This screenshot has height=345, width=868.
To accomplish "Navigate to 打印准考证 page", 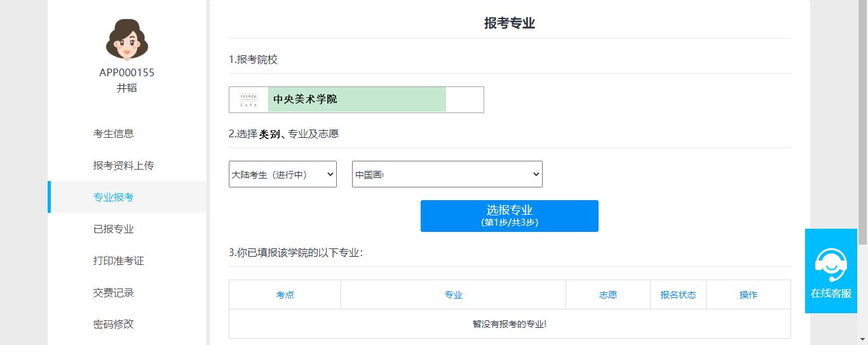I will coord(118,260).
